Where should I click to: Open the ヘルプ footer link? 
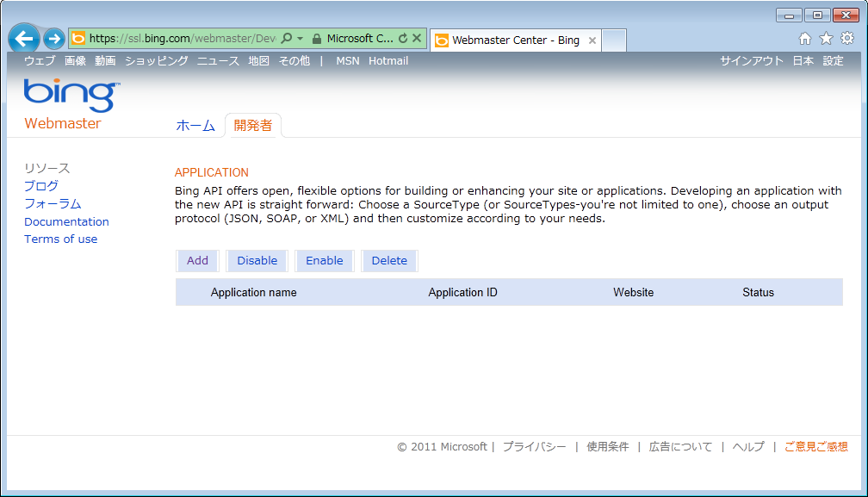(x=748, y=447)
